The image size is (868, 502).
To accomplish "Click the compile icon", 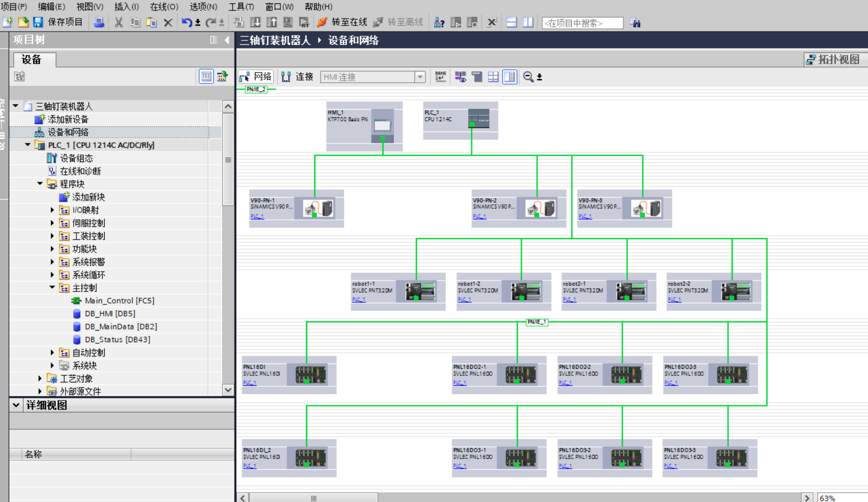I will [238, 22].
